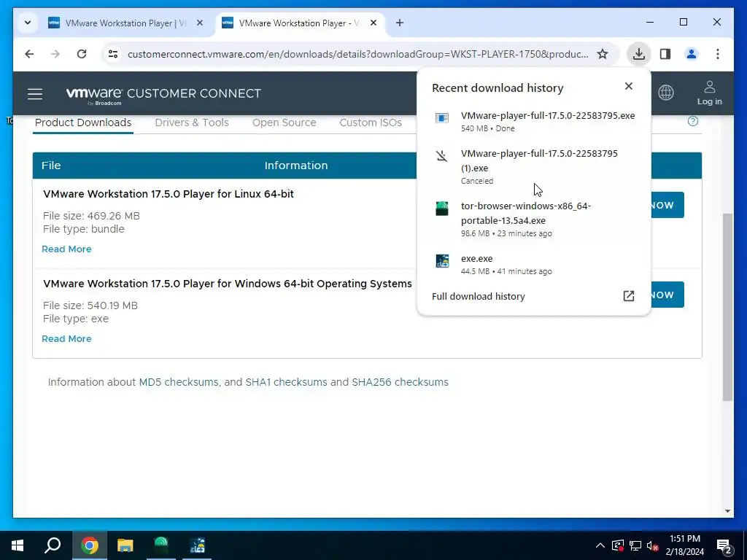Reload the current page
Image resolution: width=747 pixels, height=560 pixels.
tap(82, 54)
